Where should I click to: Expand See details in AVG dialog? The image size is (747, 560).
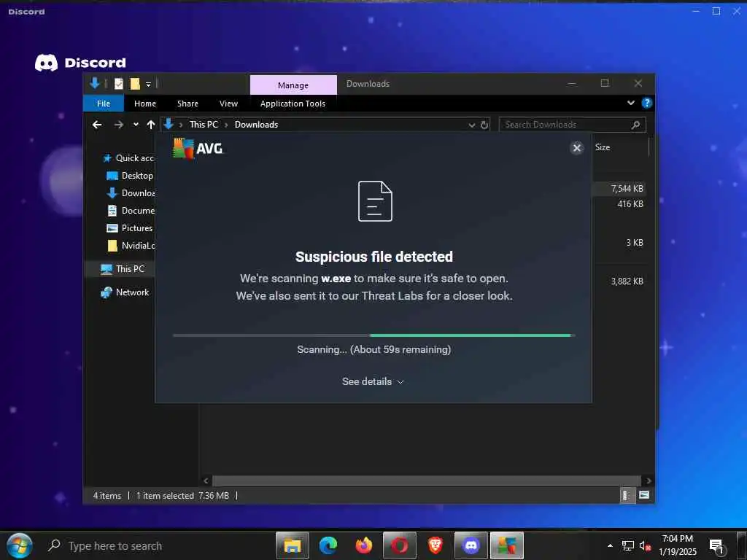coord(373,381)
